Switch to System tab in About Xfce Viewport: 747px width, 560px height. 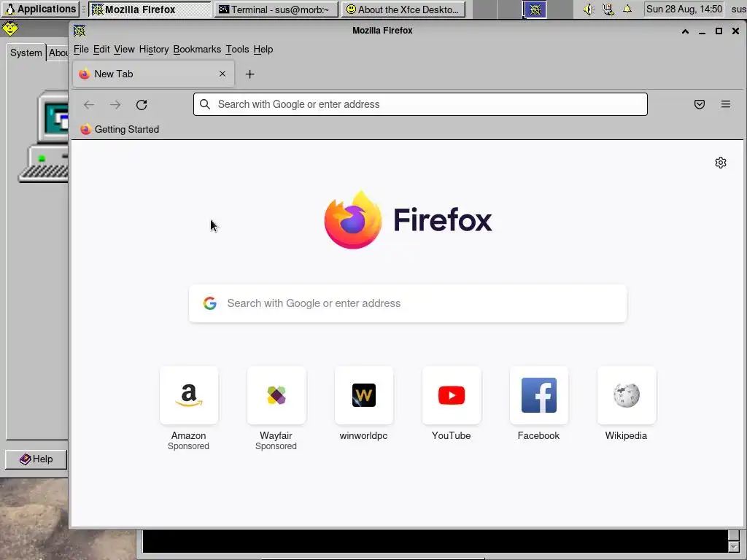tap(26, 52)
